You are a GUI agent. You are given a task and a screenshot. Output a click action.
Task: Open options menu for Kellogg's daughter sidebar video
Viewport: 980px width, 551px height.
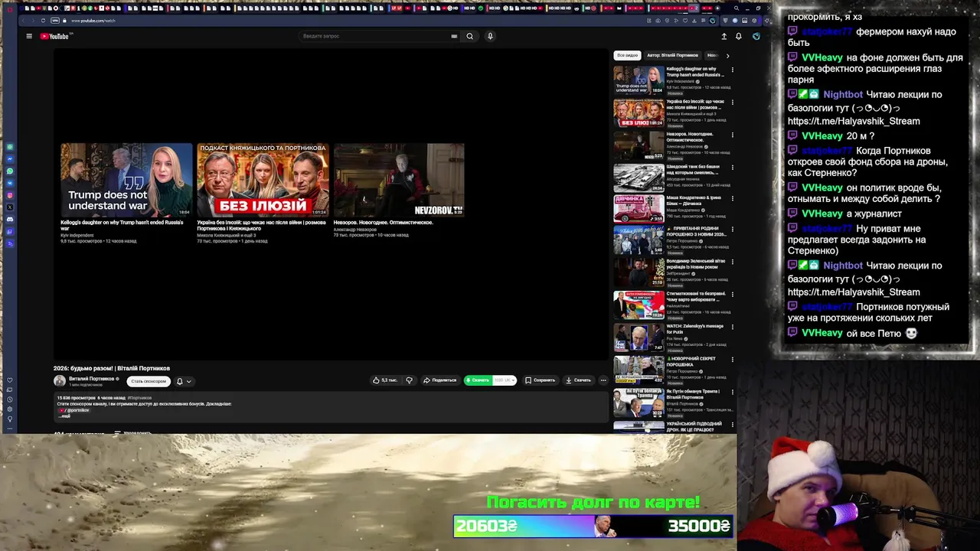pyautogui.click(x=732, y=70)
